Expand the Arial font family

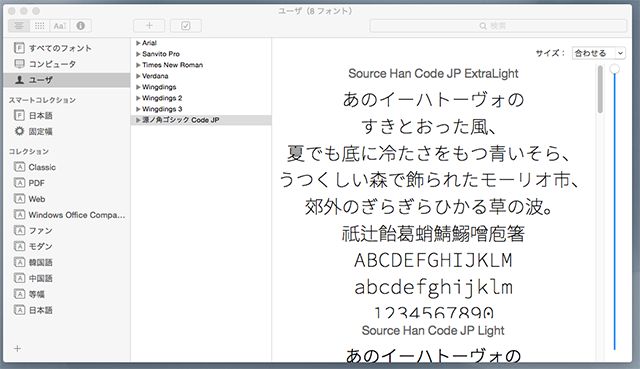[138, 43]
